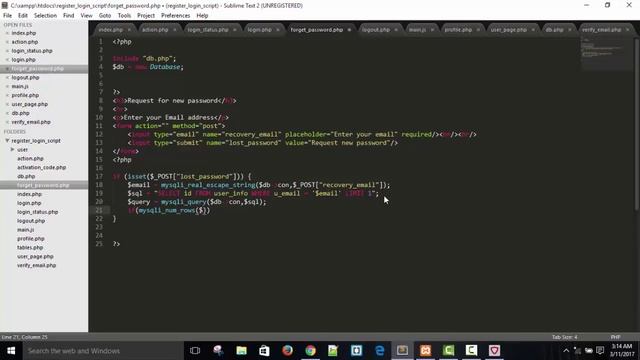Image resolution: width=640 pixels, height=360 pixels.
Task: Close index.php in Open Files list
Action: coord(7,33)
